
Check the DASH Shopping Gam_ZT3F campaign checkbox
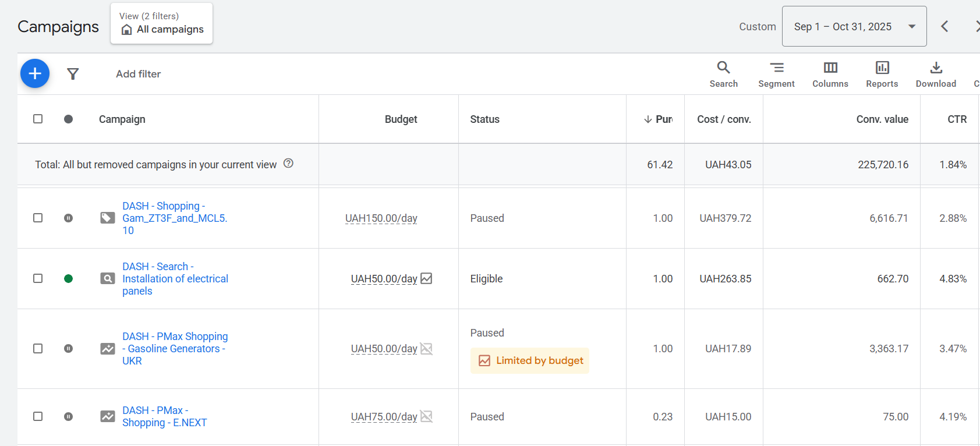(x=38, y=218)
